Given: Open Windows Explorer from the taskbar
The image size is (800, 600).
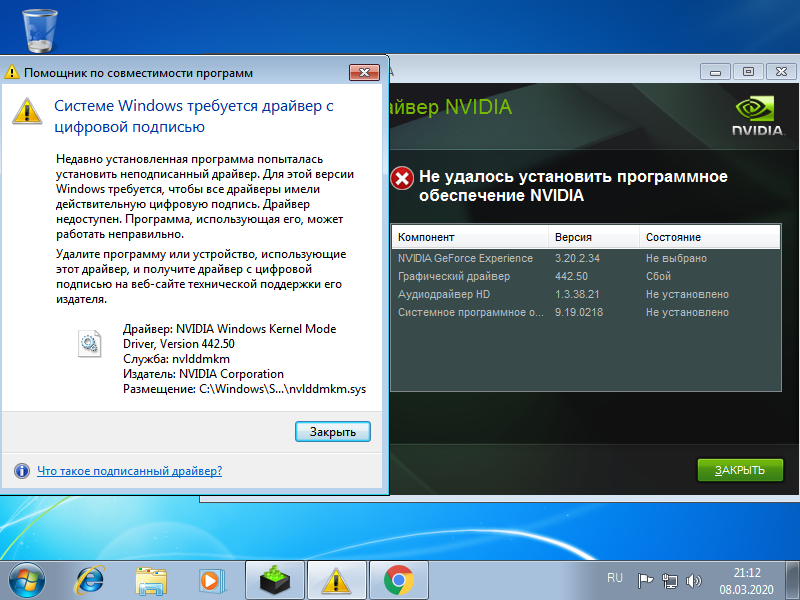Looking at the screenshot, I should pyautogui.click(x=151, y=581).
